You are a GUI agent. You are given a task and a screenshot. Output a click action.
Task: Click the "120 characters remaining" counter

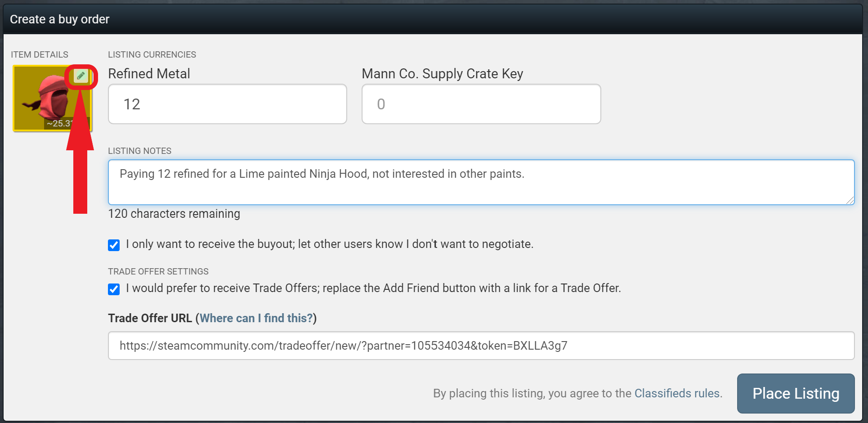[174, 214]
